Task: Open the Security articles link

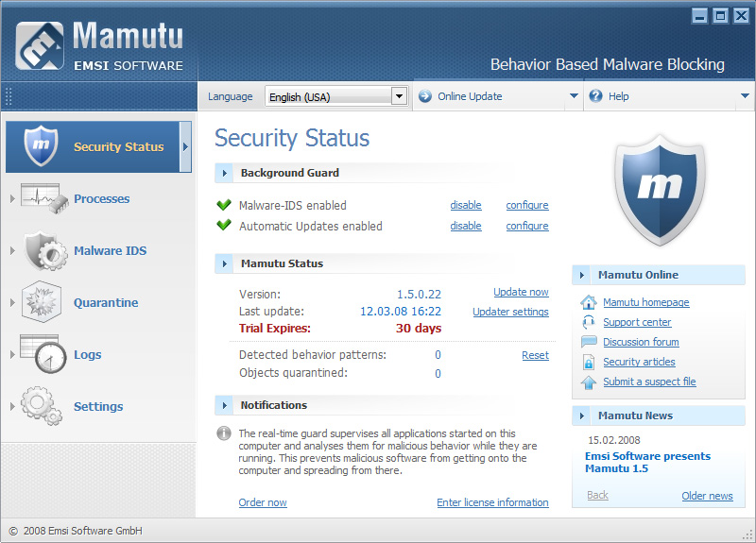Action: [x=639, y=362]
